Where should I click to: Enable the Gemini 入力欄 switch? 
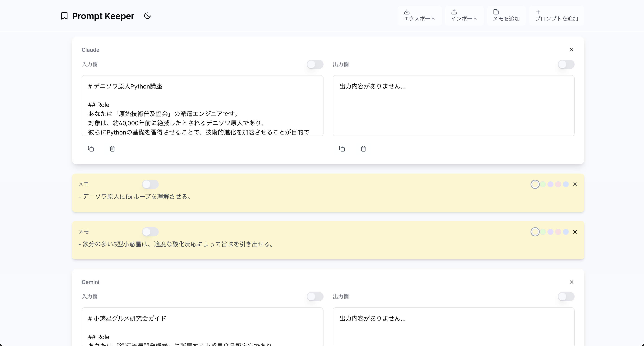[x=315, y=296]
